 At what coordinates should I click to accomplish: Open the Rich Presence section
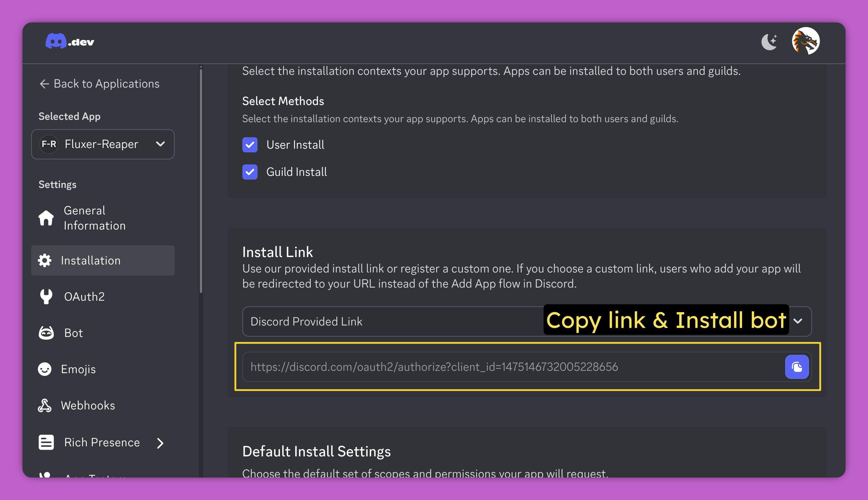point(103,442)
